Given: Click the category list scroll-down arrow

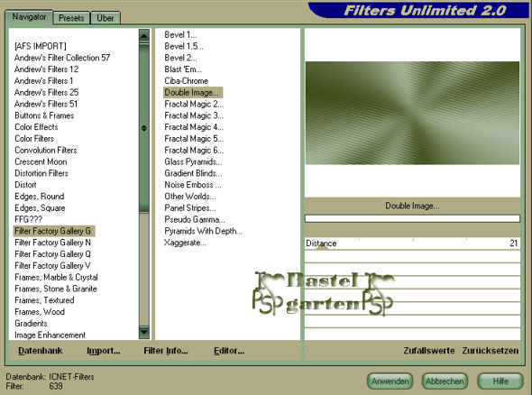Looking at the screenshot, I should click(144, 332).
